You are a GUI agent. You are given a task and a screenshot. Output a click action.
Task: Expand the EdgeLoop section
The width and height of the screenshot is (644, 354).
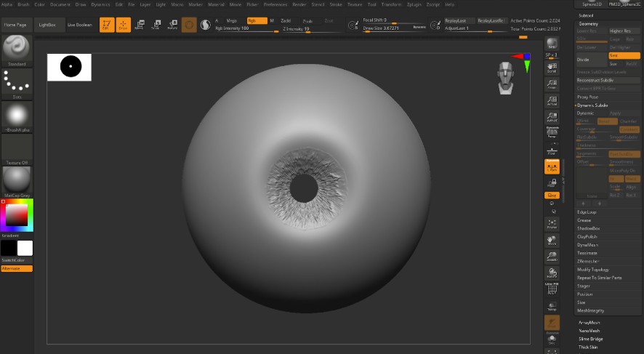click(587, 212)
